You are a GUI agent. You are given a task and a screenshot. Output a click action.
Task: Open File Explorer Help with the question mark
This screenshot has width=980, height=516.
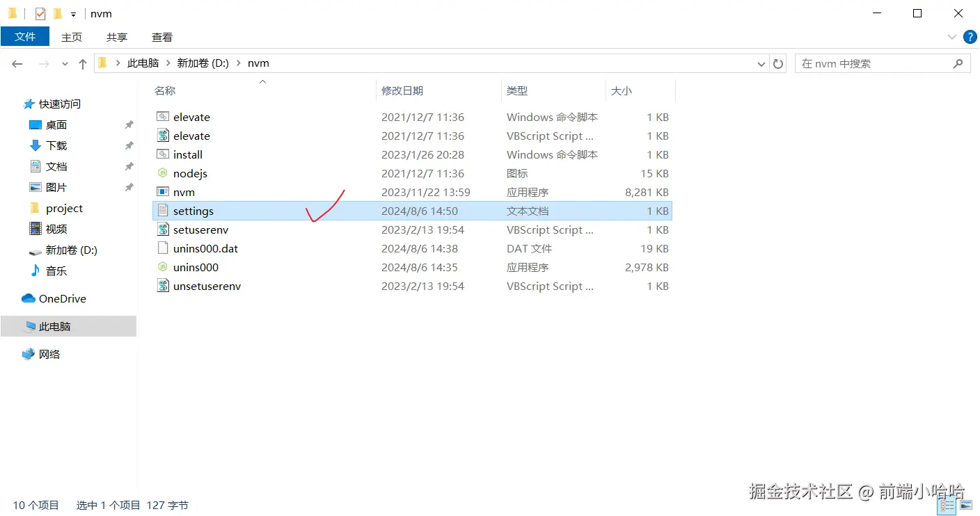tap(970, 37)
